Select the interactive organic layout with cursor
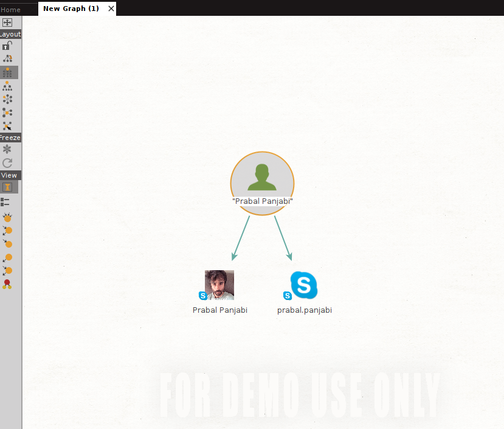This screenshot has width=504, height=429. pyautogui.click(x=7, y=126)
